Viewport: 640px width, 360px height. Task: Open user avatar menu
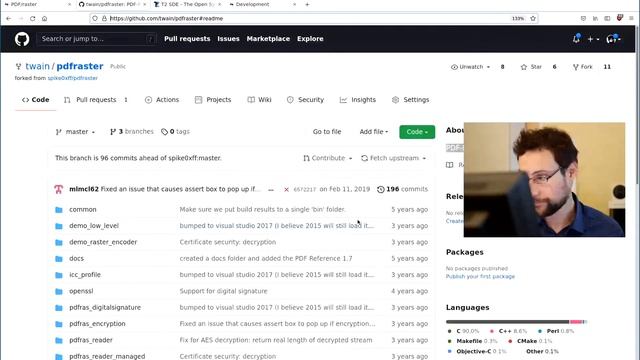coord(613,39)
